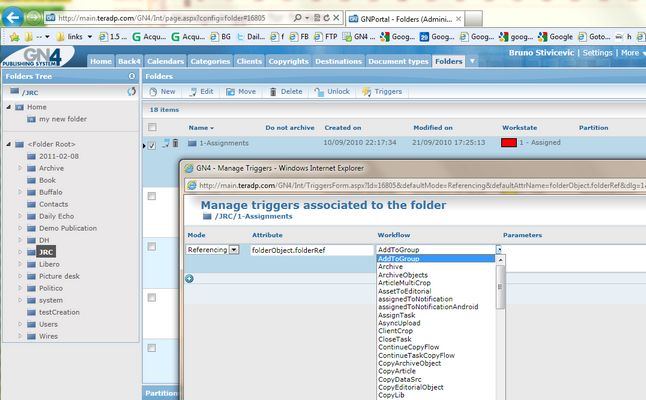Viewport: 646px width, 400px height.
Task: Switch to the Home tab
Action: point(101,61)
